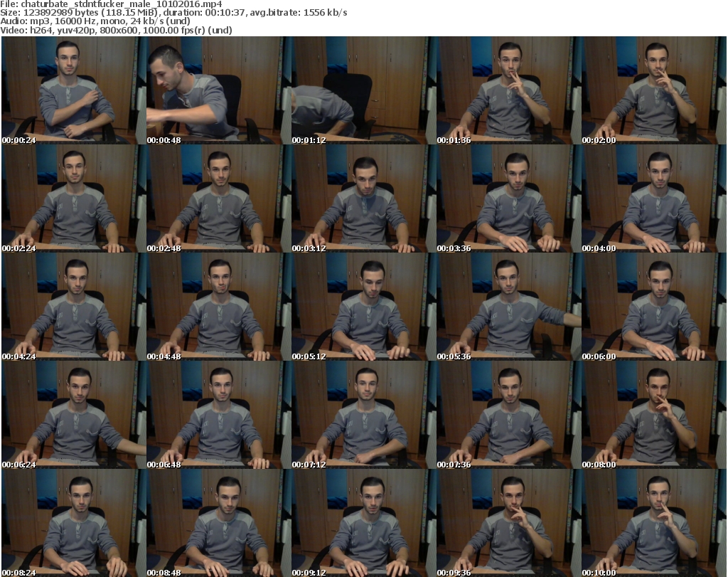The height and width of the screenshot is (577, 728).
Task: Open the frame at 00:08:48
Action: coord(219,524)
